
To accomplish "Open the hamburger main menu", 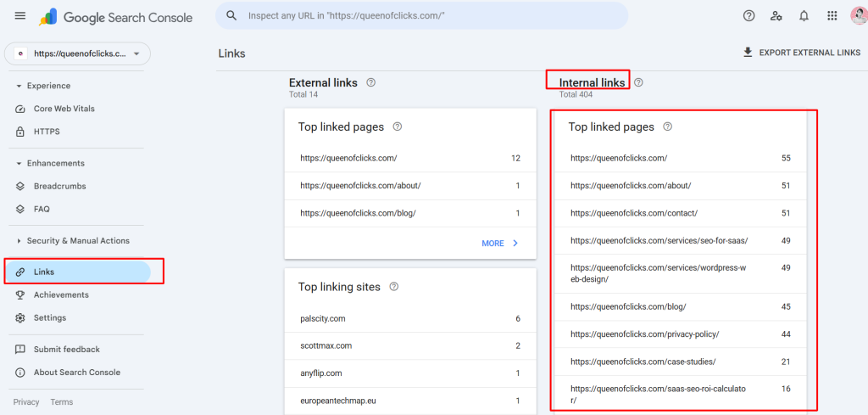I will click(x=20, y=16).
